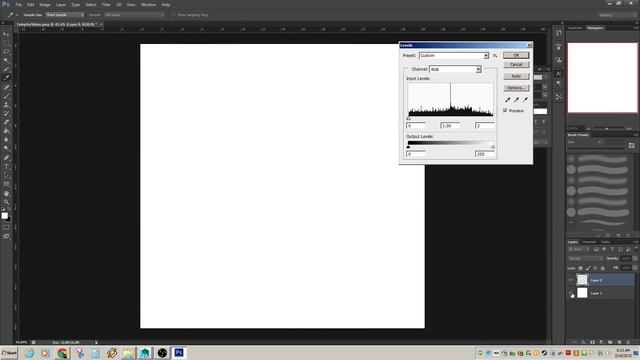Screen dimensions: 640x360
Task: Select the Zoom tool
Action: click(x=6, y=202)
